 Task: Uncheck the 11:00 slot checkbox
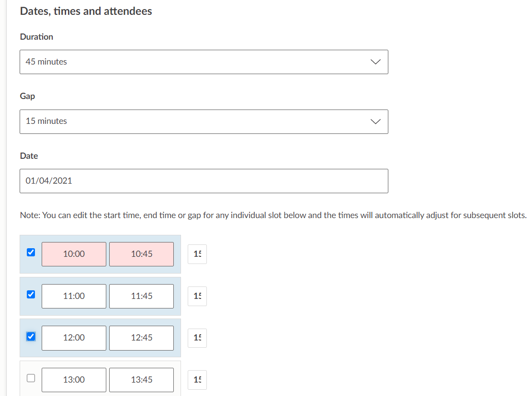click(31, 295)
